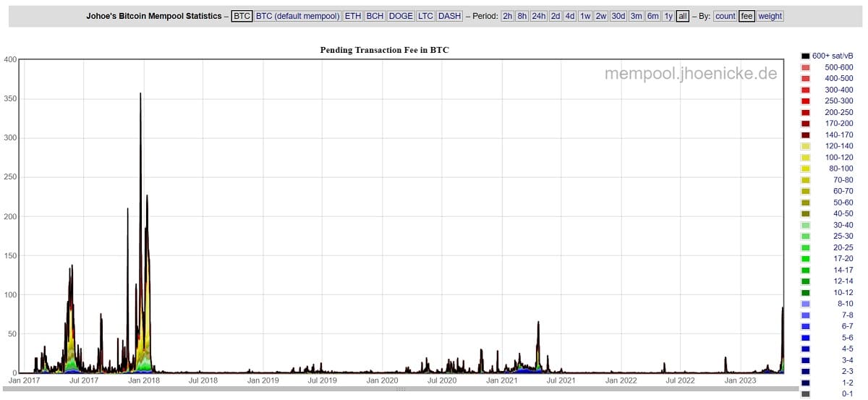Choose the 30d period

618,16
